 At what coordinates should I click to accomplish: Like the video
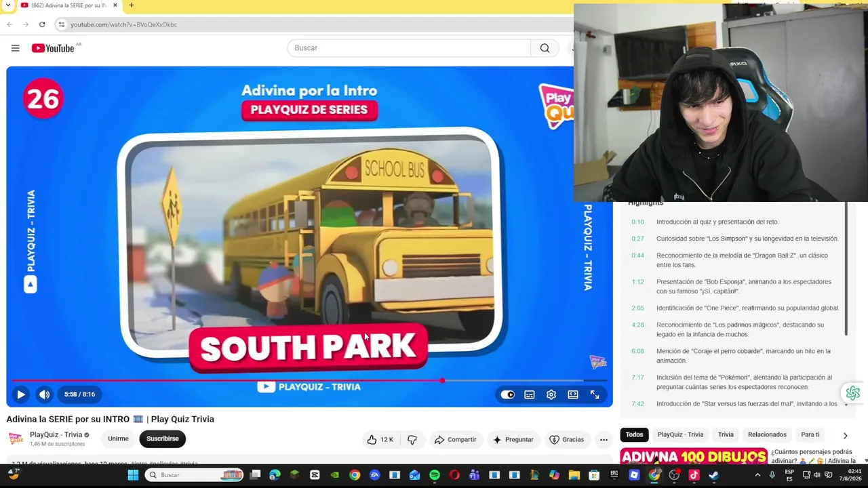pyautogui.click(x=380, y=440)
